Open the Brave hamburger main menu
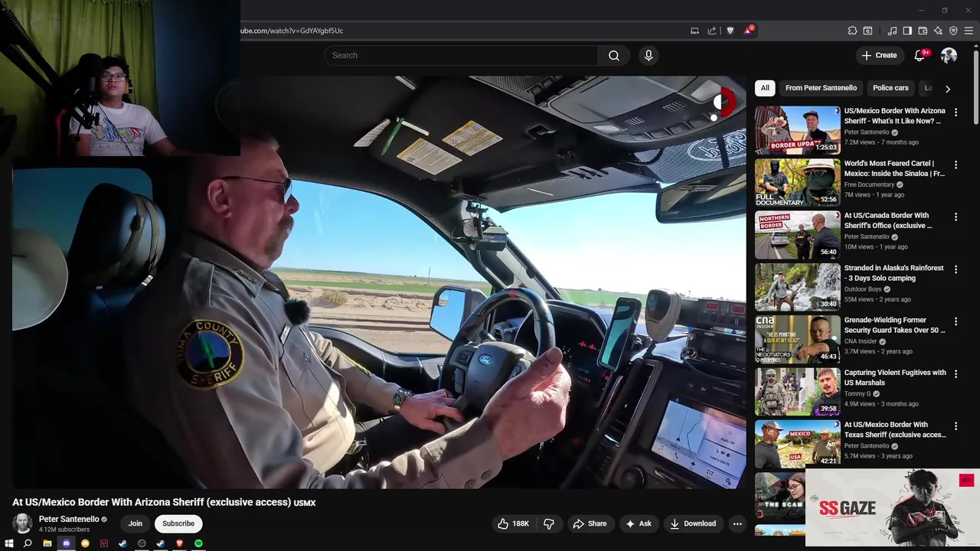Screen dimensions: 980x551 (969, 31)
